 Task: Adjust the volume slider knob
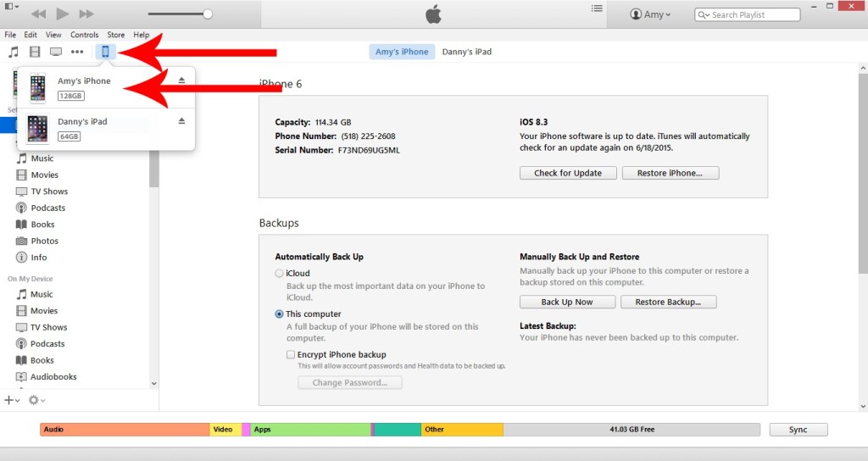[208, 14]
